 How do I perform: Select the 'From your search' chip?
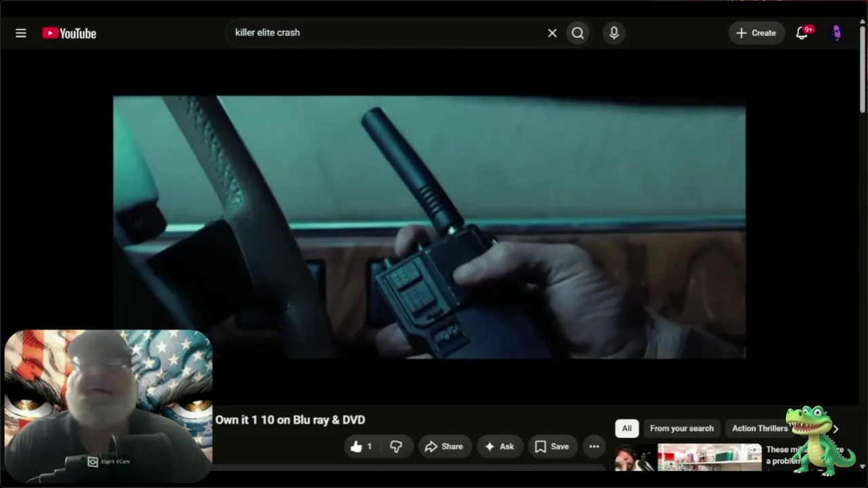pos(682,428)
